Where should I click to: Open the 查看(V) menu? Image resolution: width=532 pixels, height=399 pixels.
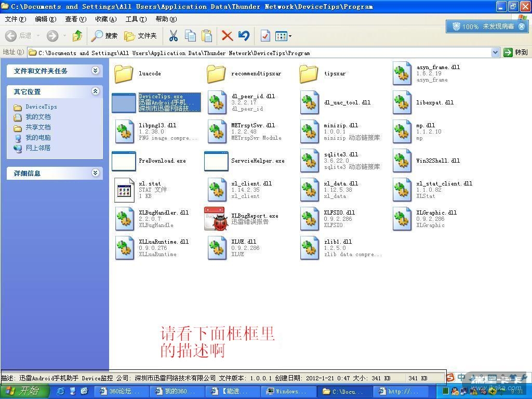pyautogui.click(x=76, y=19)
